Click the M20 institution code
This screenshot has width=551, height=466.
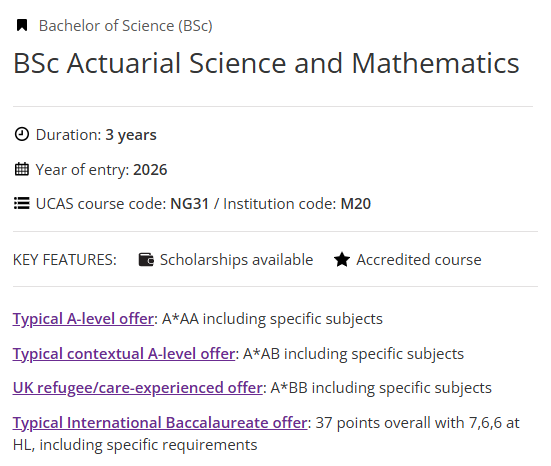(356, 204)
